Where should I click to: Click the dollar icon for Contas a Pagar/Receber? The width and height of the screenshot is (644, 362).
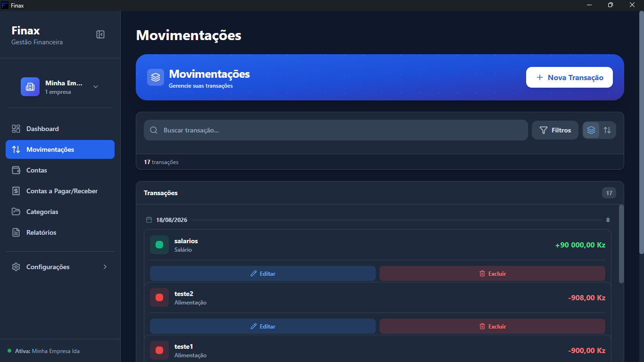[16, 191]
